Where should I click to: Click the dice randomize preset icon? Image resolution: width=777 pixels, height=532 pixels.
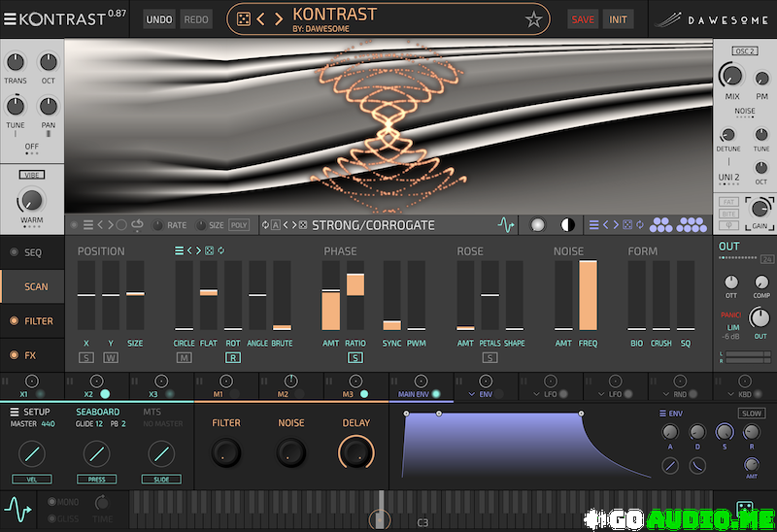point(243,19)
